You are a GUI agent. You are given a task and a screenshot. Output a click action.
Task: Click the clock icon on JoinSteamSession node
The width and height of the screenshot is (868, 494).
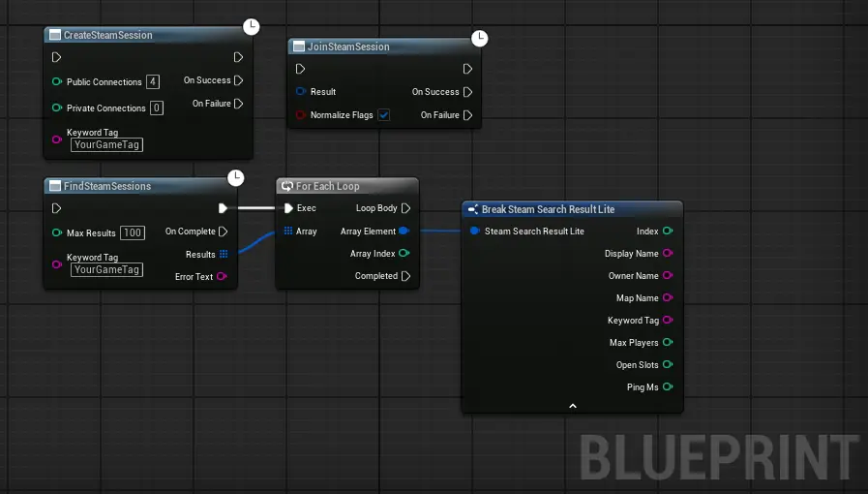(x=479, y=38)
